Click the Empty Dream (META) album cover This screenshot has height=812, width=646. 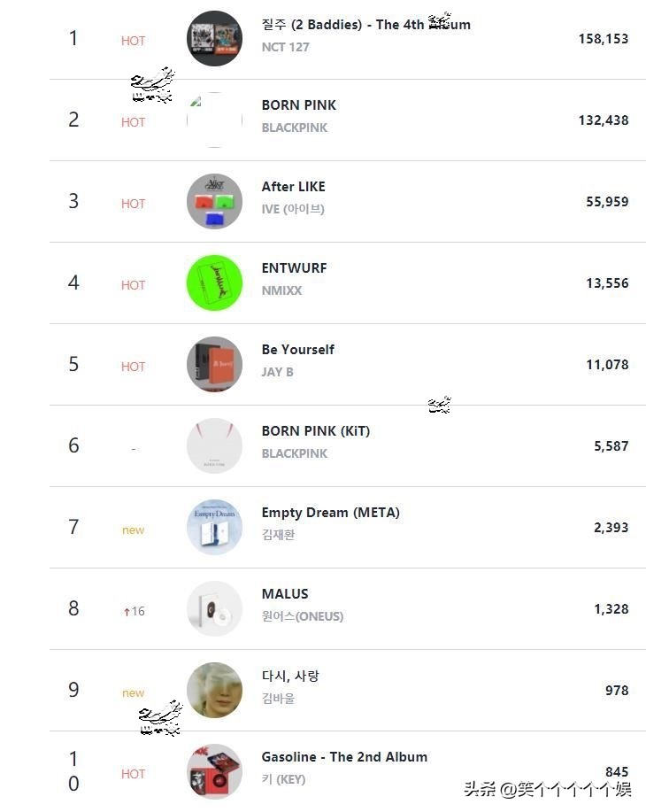(x=214, y=527)
